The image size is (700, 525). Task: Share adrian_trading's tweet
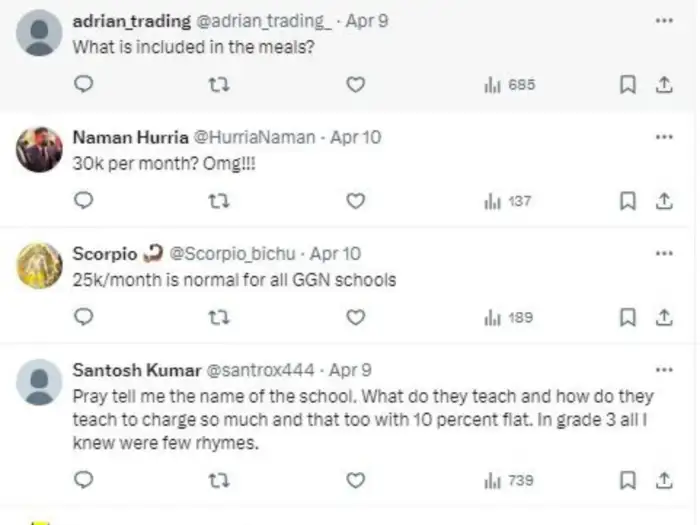coord(662,85)
